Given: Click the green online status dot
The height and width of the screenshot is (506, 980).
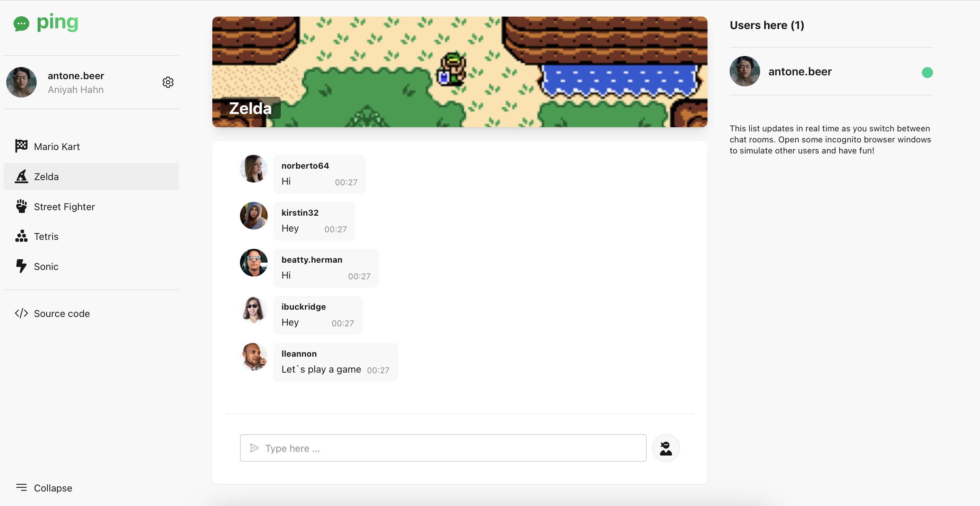Looking at the screenshot, I should point(927,72).
